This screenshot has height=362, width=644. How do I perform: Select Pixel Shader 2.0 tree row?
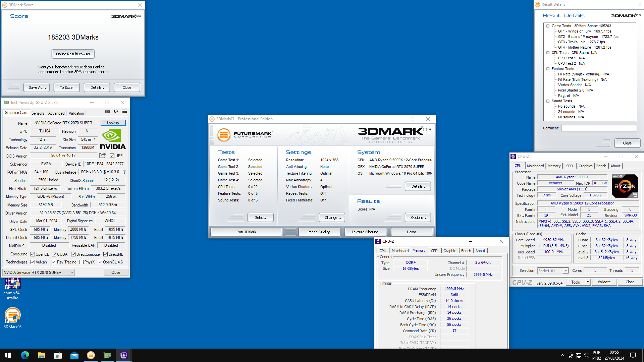coord(576,90)
